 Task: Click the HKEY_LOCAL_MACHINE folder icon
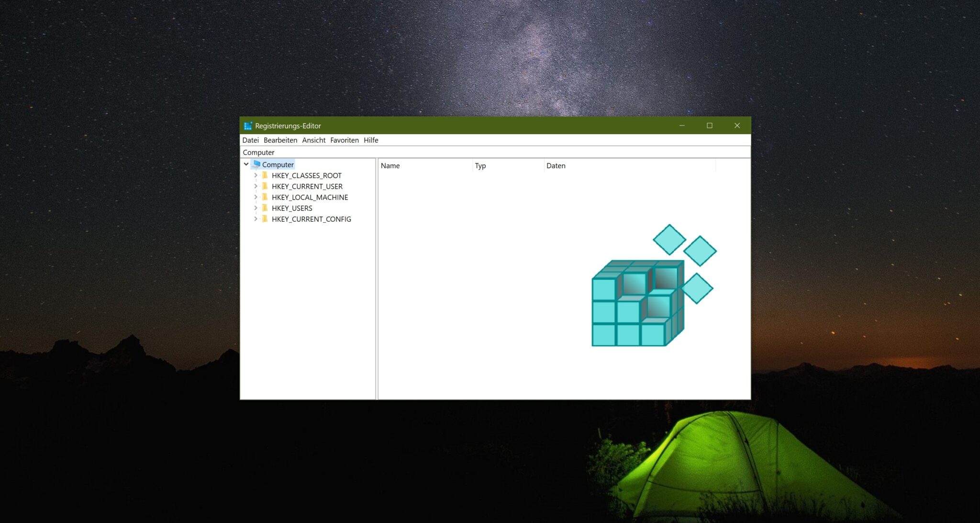pos(266,197)
